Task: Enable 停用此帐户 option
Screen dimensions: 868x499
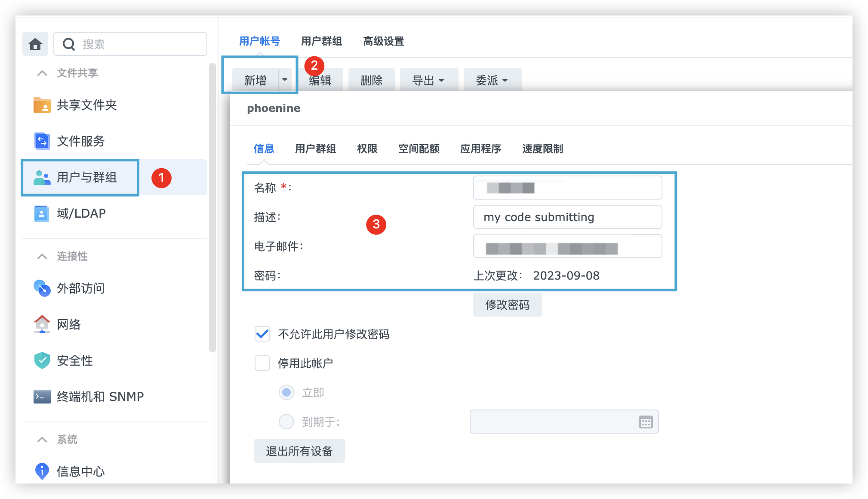Action: (262, 363)
